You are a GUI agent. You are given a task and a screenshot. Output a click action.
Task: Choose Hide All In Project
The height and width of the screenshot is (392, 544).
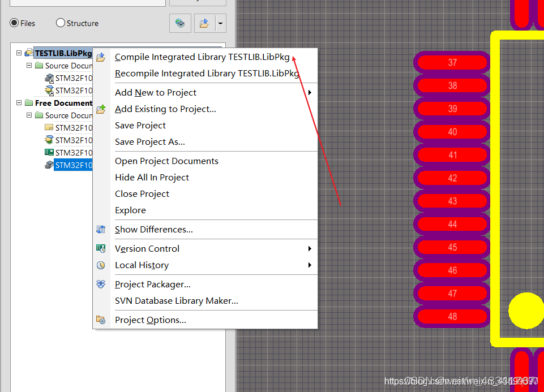click(x=205, y=178)
